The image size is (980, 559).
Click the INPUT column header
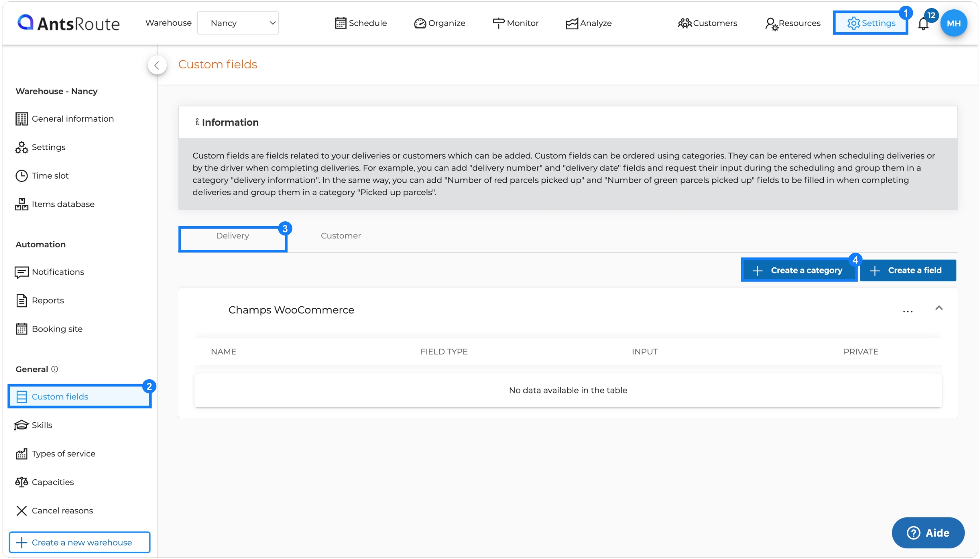pos(644,352)
